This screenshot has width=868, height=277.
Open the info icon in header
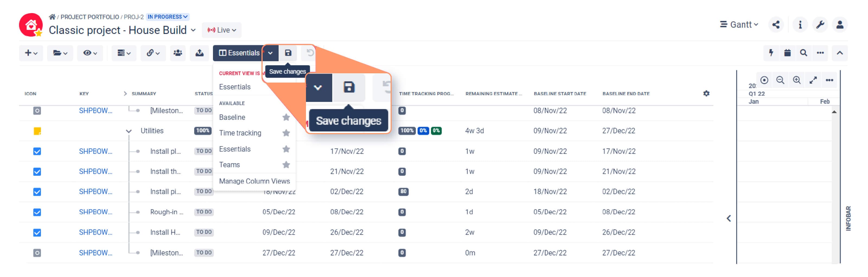click(x=800, y=25)
